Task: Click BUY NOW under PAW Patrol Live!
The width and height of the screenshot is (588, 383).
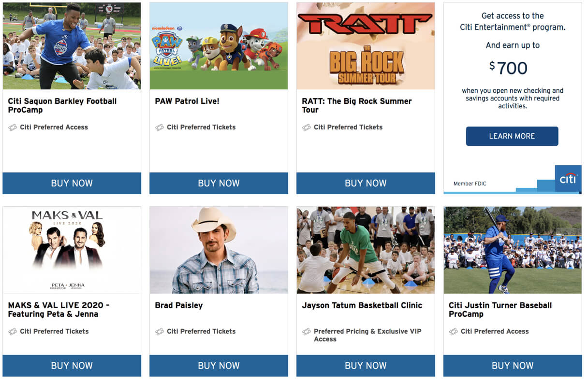Action: click(219, 184)
